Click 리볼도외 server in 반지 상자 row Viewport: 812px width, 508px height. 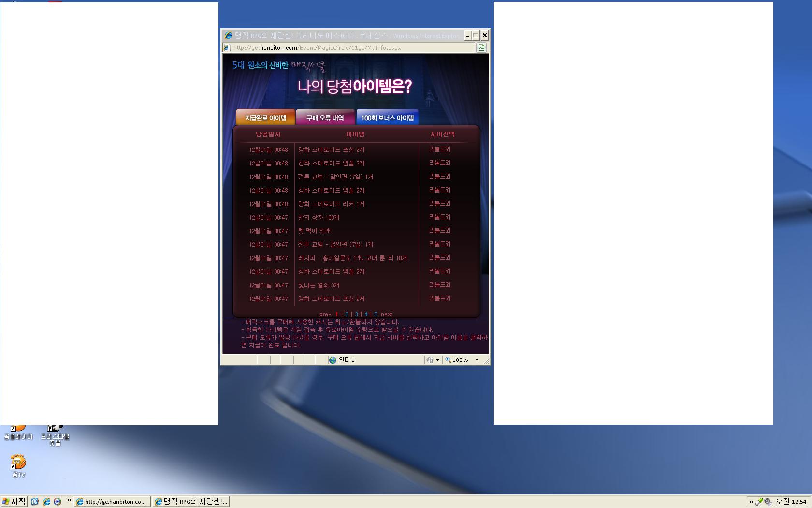[440, 217]
